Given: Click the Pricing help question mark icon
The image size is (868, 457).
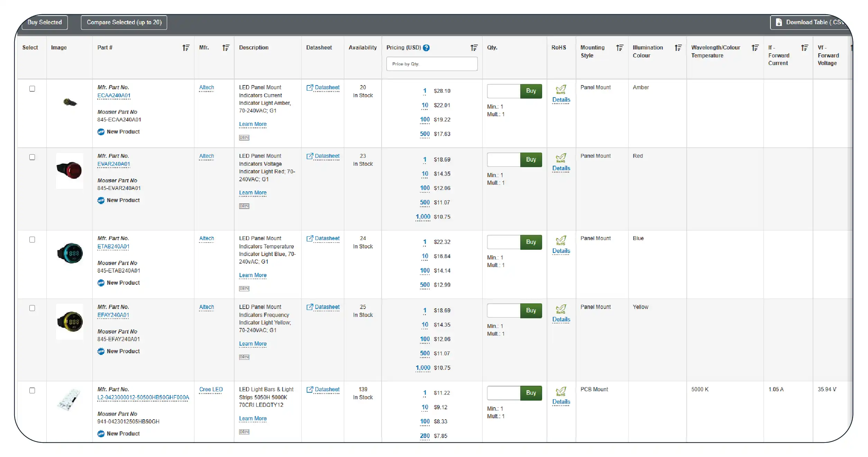Looking at the screenshot, I should 426,48.
